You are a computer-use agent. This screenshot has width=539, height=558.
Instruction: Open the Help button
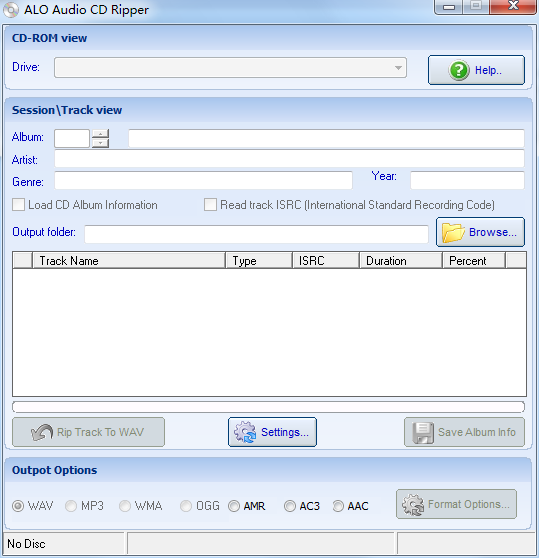[476, 70]
